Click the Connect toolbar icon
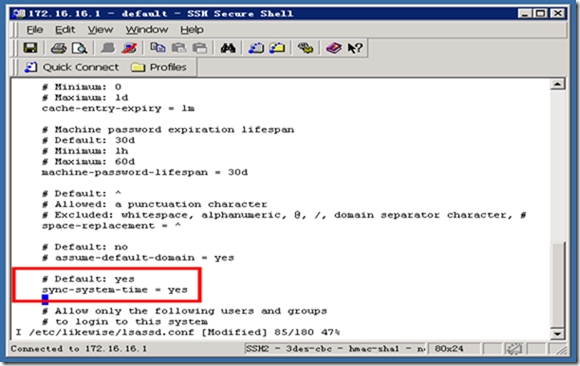This screenshot has height=366, width=580. [x=108, y=48]
